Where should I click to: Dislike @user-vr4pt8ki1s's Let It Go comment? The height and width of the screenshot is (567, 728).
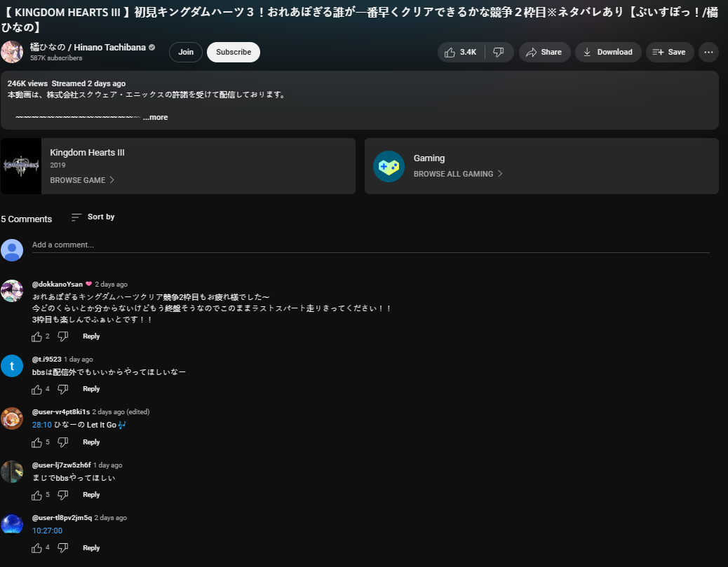pos(62,442)
